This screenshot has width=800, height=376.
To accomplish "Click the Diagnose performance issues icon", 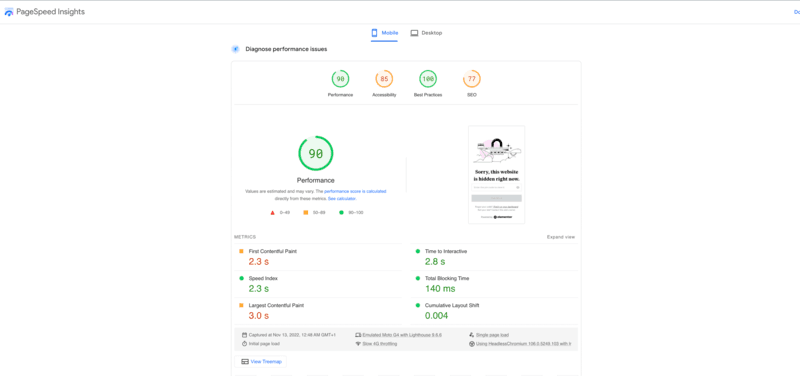I will point(235,49).
